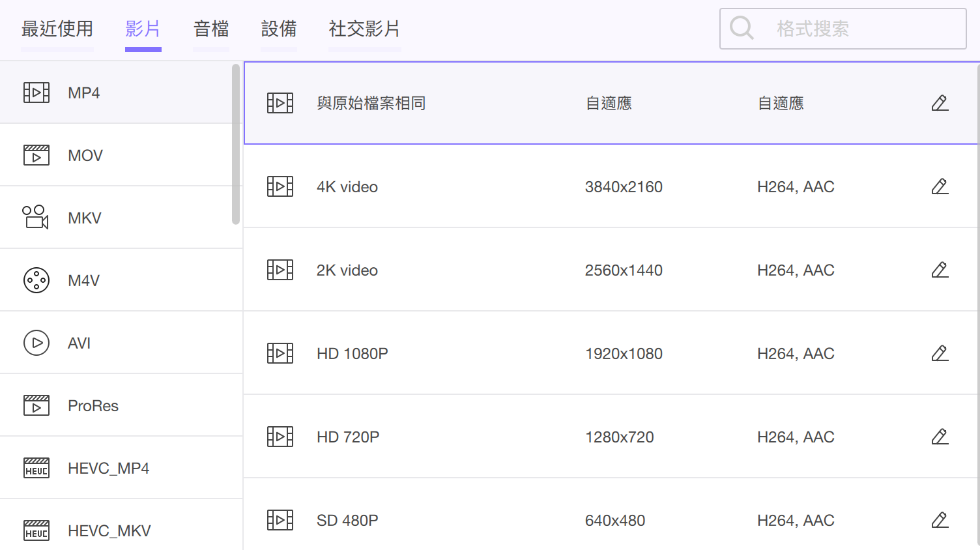Click the 640x480 resolution value

tap(615, 521)
